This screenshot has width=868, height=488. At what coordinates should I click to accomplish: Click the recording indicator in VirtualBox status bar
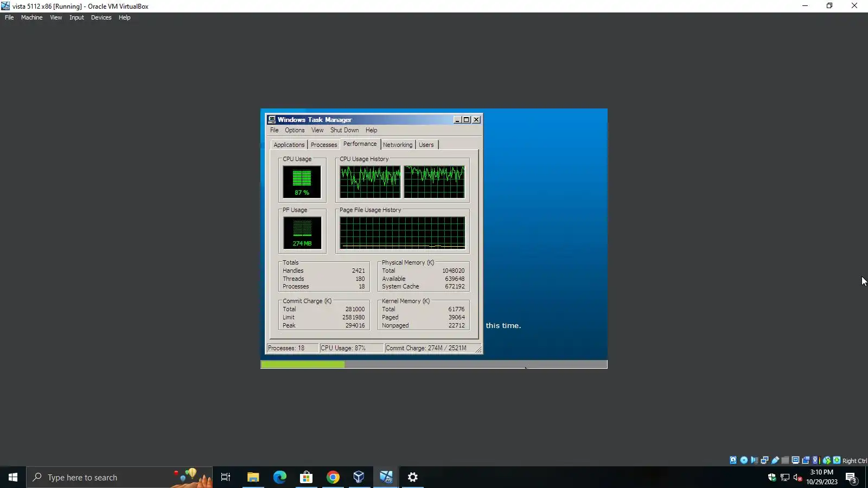click(806, 460)
